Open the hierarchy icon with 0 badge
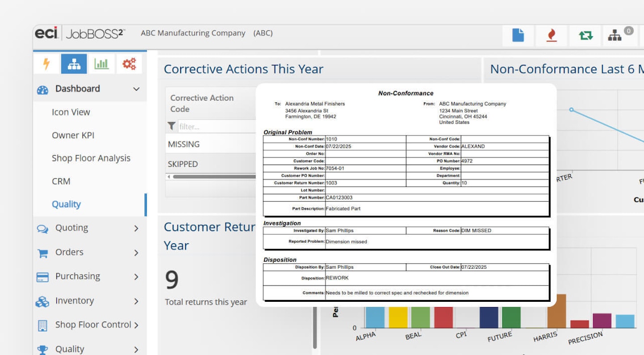 (615, 35)
